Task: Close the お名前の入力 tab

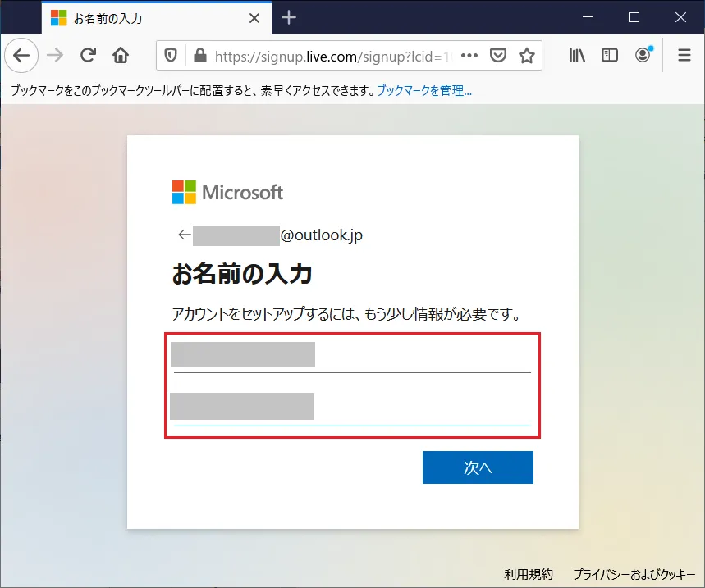Action: pyautogui.click(x=254, y=18)
